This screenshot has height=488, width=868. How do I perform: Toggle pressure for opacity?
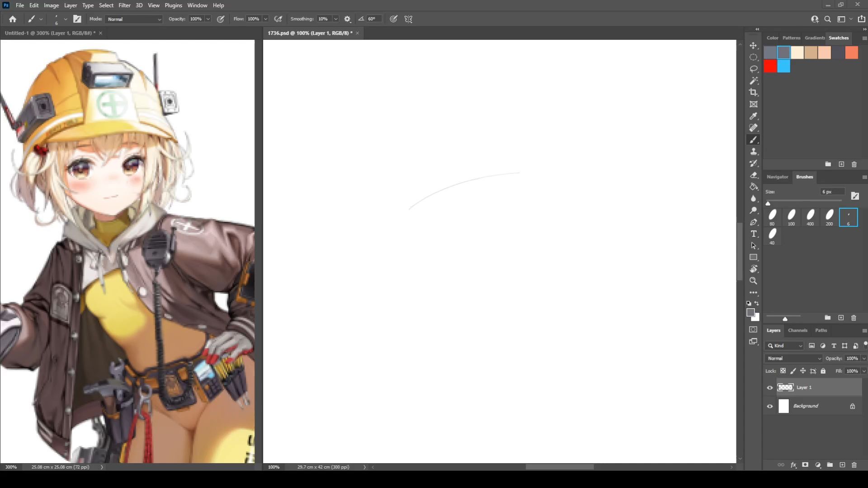click(221, 19)
